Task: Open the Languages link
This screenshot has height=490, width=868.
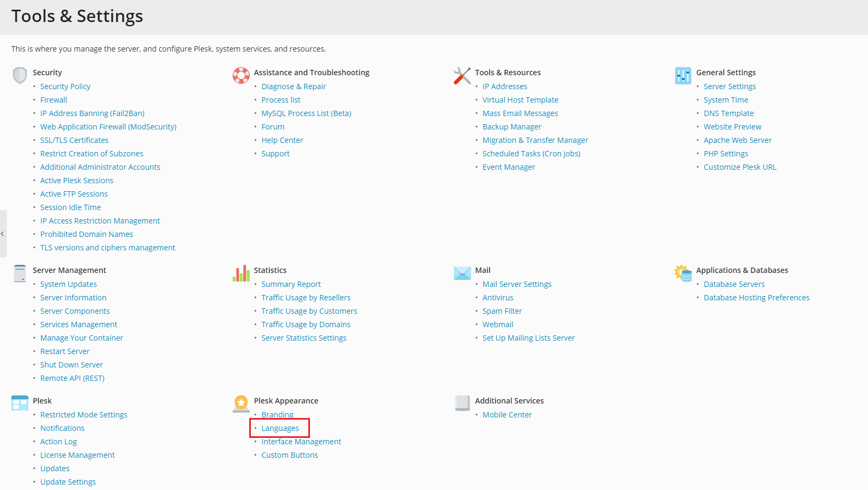Action: click(x=280, y=428)
